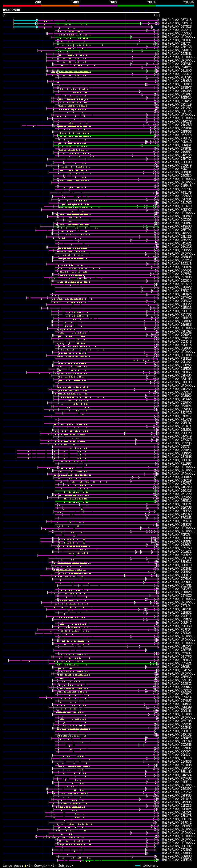Image resolution: width=197 pixels, height=868 pixels.
Task: Click the UniRef100_O23370 label
Action: point(177,74)
